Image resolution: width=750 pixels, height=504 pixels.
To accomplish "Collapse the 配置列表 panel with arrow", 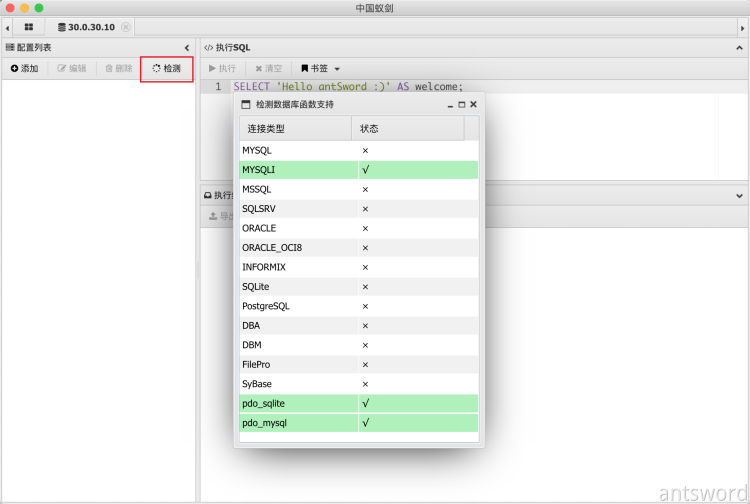I will click(187, 47).
